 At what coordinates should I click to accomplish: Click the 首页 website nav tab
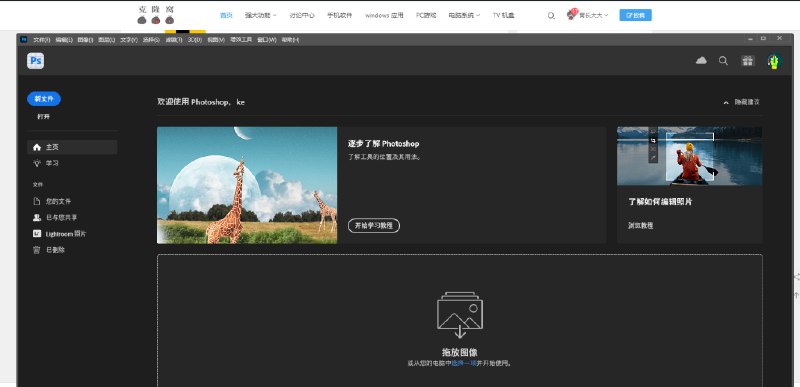click(226, 15)
